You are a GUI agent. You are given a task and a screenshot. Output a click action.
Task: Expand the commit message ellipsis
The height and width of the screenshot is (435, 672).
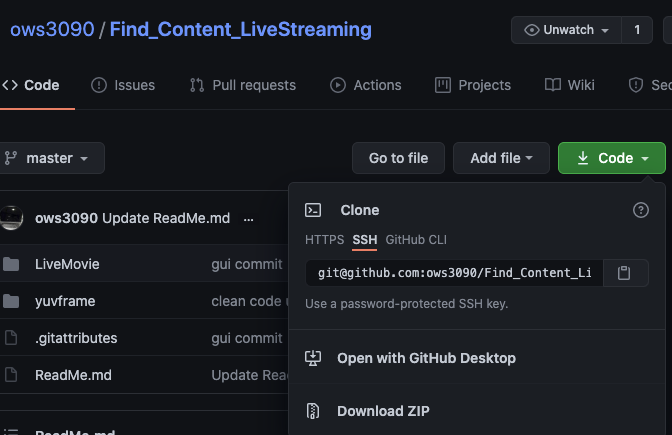click(249, 219)
